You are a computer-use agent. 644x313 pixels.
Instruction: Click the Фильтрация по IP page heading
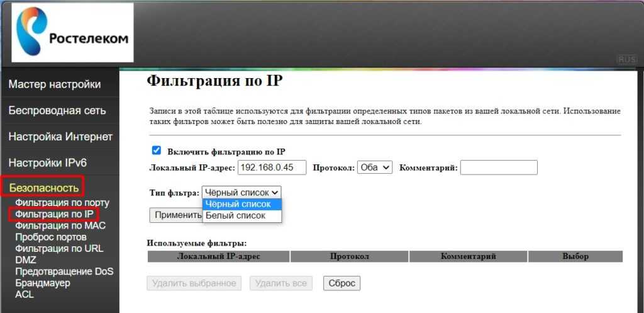point(215,80)
